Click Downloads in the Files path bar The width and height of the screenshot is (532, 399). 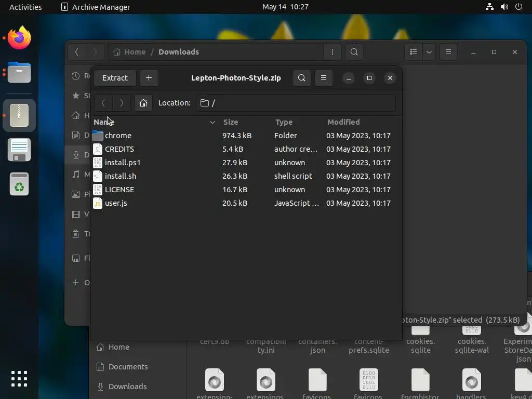click(179, 52)
